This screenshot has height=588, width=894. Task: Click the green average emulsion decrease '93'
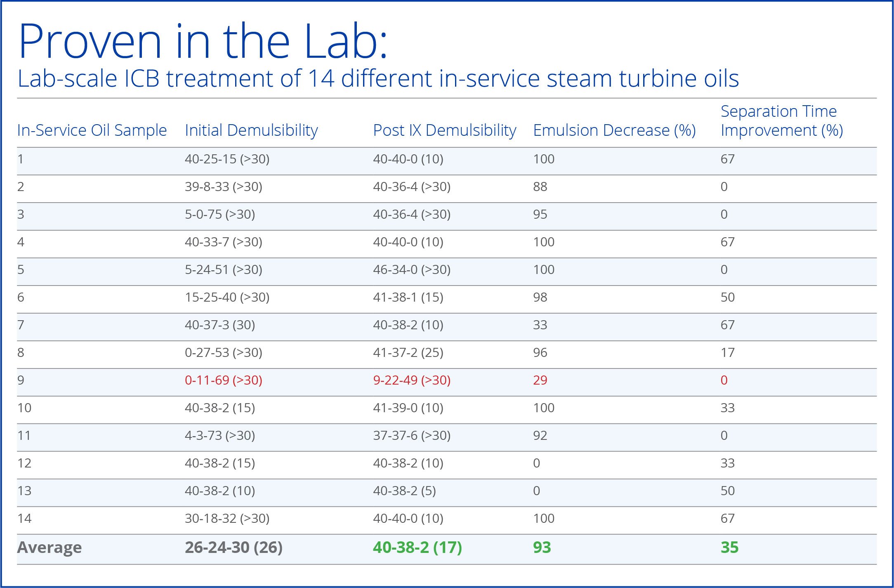coord(542,548)
